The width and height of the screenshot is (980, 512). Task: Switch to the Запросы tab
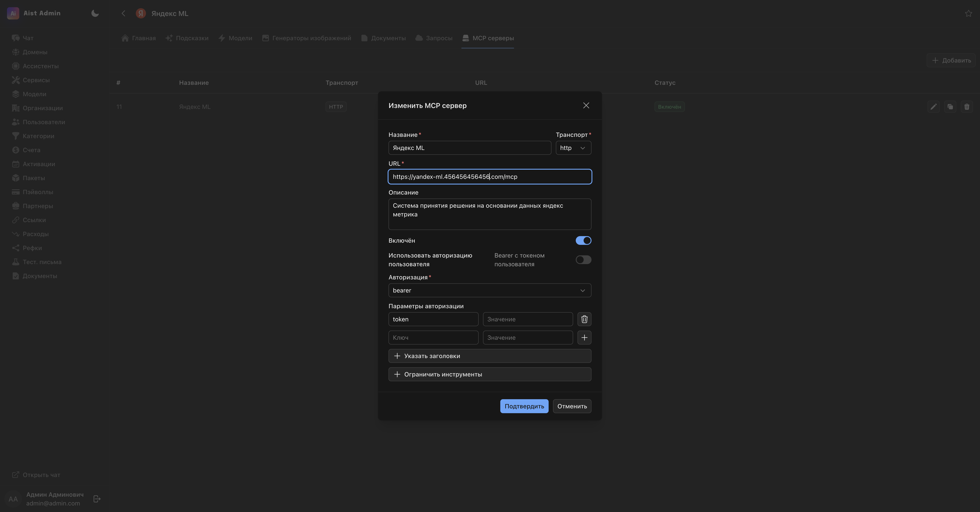[434, 38]
